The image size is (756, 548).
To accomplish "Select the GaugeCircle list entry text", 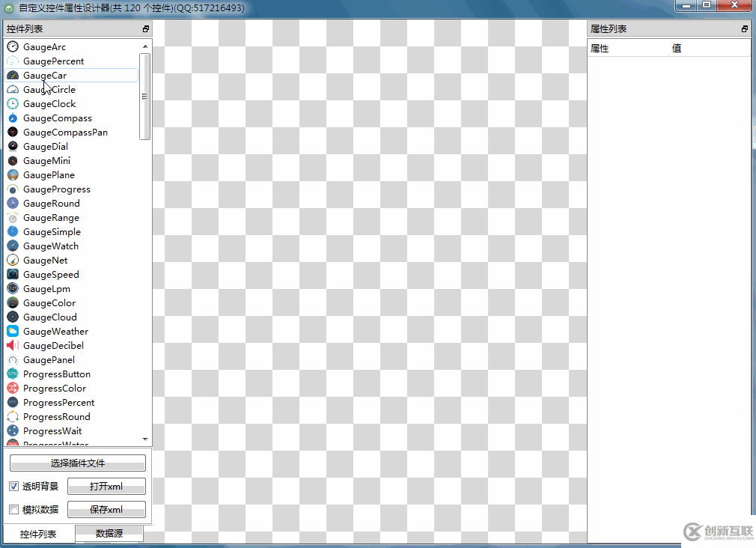I will point(49,90).
